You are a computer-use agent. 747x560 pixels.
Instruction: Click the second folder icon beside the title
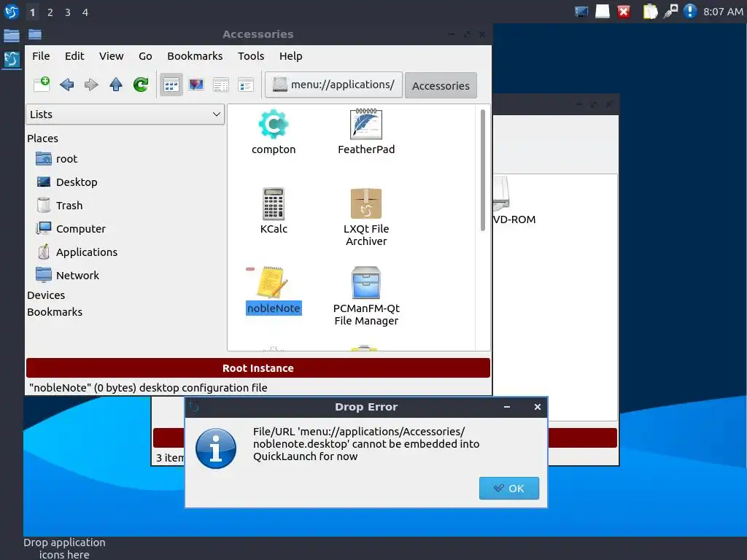35,34
